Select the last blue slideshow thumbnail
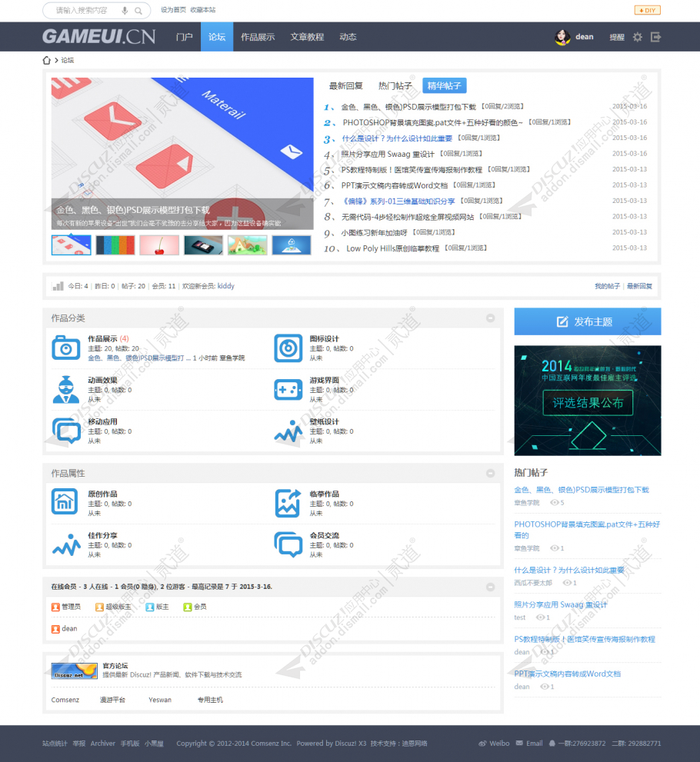Image resolution: width=700 pixels, height=762 pixels. pyautogui.click(x=292, y=245)
